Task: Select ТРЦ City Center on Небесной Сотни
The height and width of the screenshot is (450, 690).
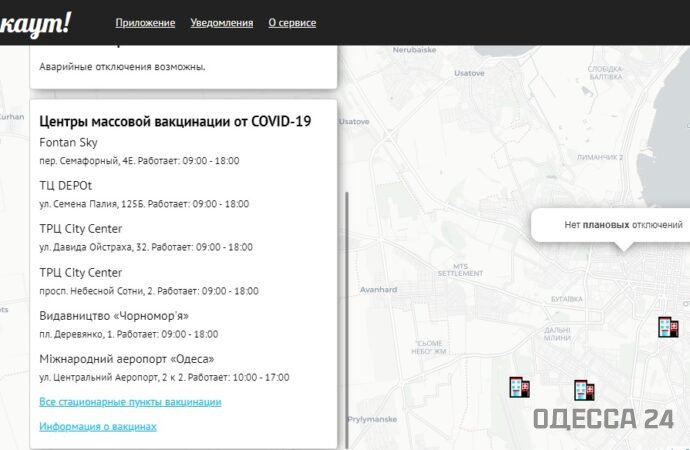Action: pyautogui.click(x=81, y=272)
